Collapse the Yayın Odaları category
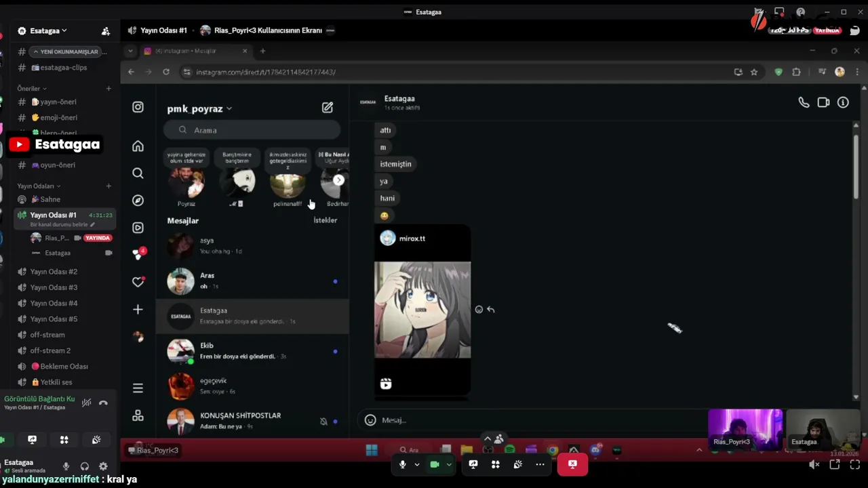The width and height of the screenshot is (868, 488). point(39,186)
